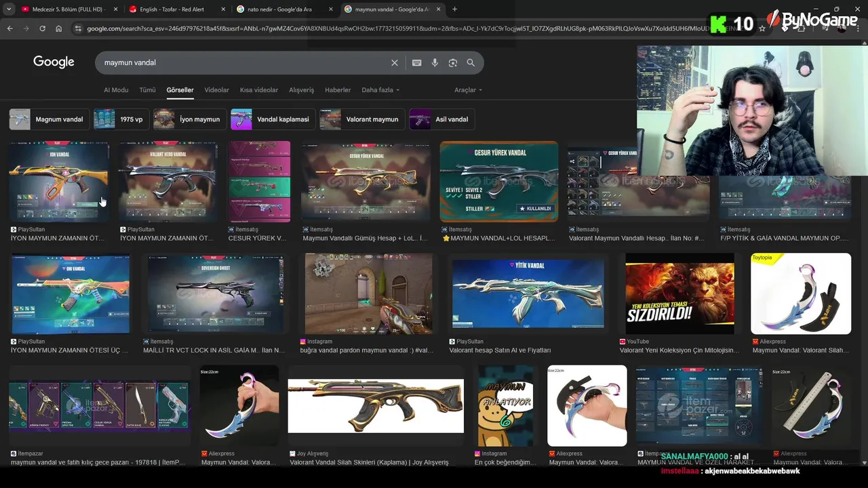The width and height of the screenshot is (868, 488).
Task: Open the ION VANDAL yellow gun thumbnail
Action: pyautogui.click(x=59, y=182)
